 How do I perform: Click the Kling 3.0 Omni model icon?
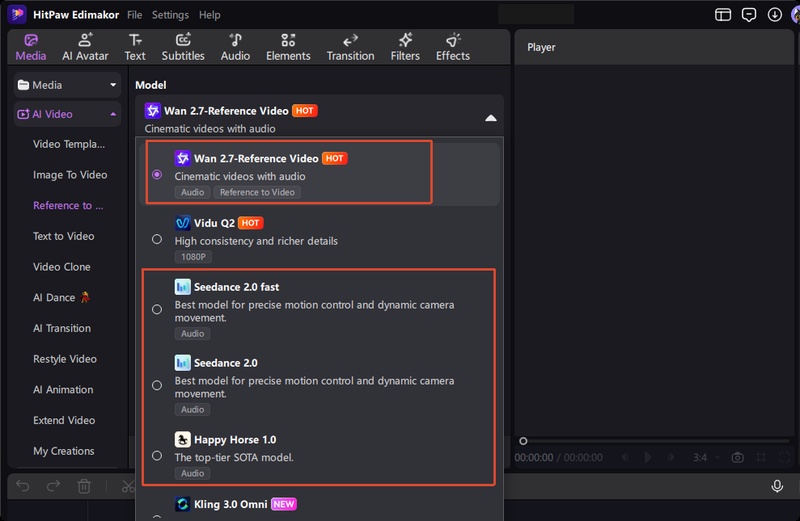pyautogui.click(x=182, y=504)
